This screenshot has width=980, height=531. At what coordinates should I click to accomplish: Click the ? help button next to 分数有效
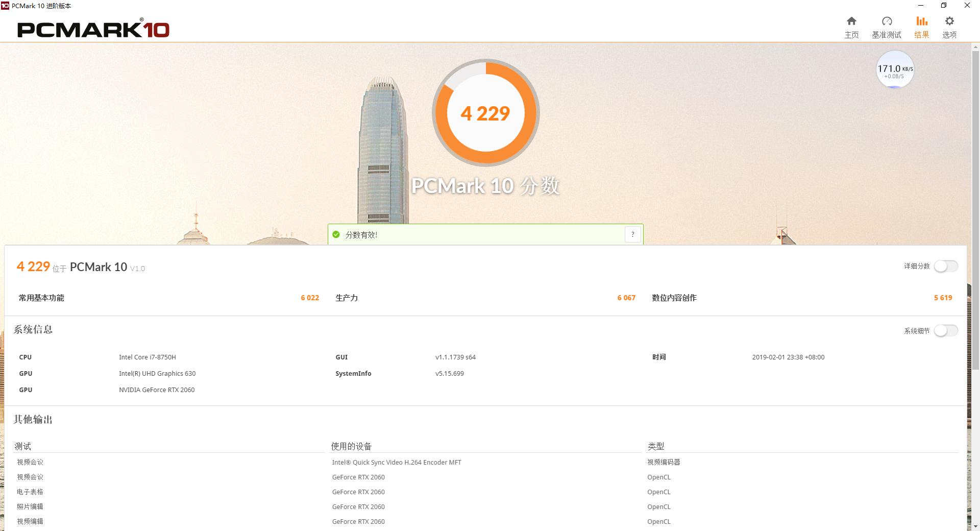pyautogui.click(x=632, y=234)
